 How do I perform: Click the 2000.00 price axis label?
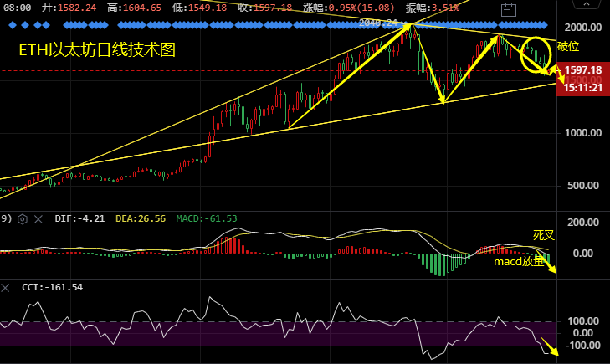pyautogui.click(x=582, y=28)
